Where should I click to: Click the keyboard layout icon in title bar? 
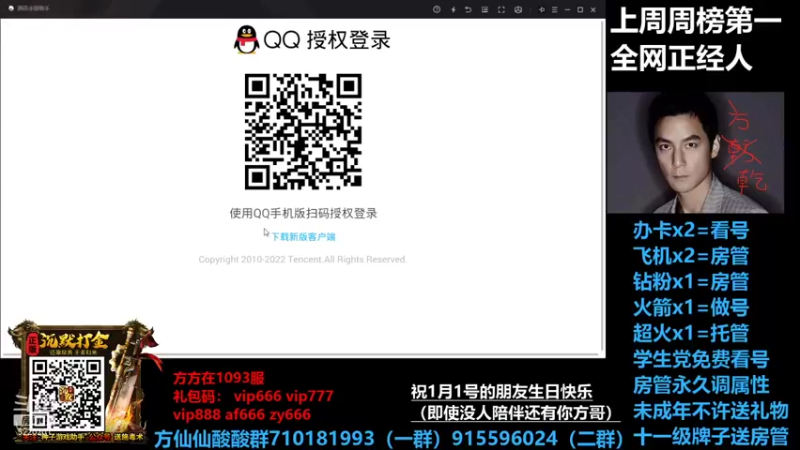point(485,10)
